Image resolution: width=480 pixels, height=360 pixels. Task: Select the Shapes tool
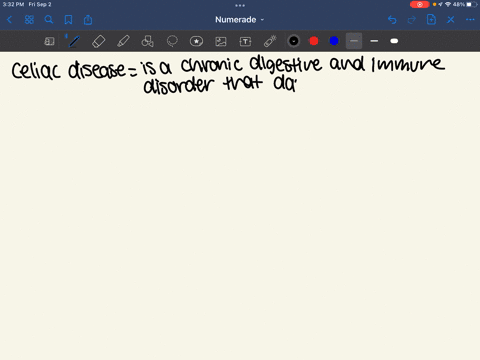click(x=147, y=41)
